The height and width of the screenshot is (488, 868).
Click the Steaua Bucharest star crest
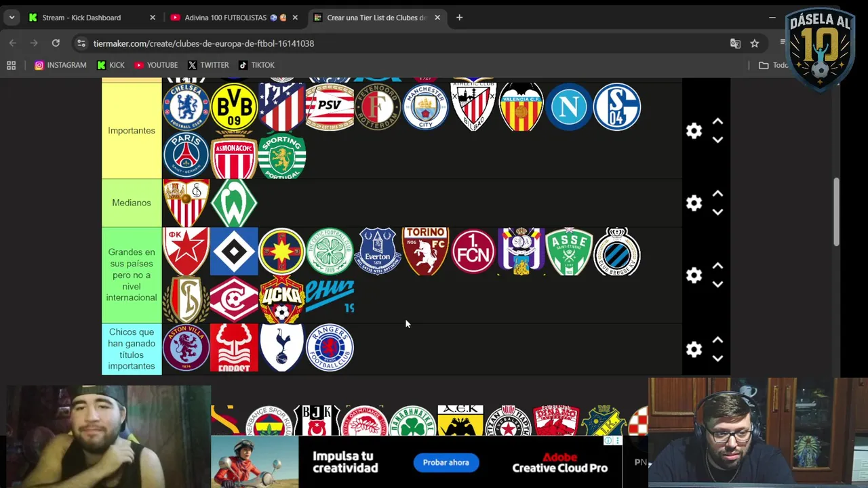[x=281, y=251]
